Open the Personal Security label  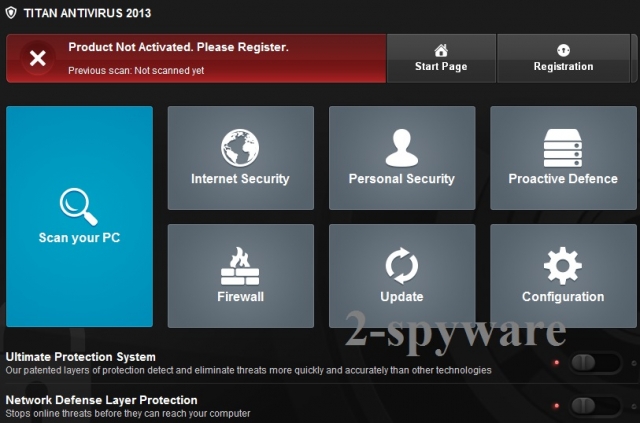(x=402, y=179)
